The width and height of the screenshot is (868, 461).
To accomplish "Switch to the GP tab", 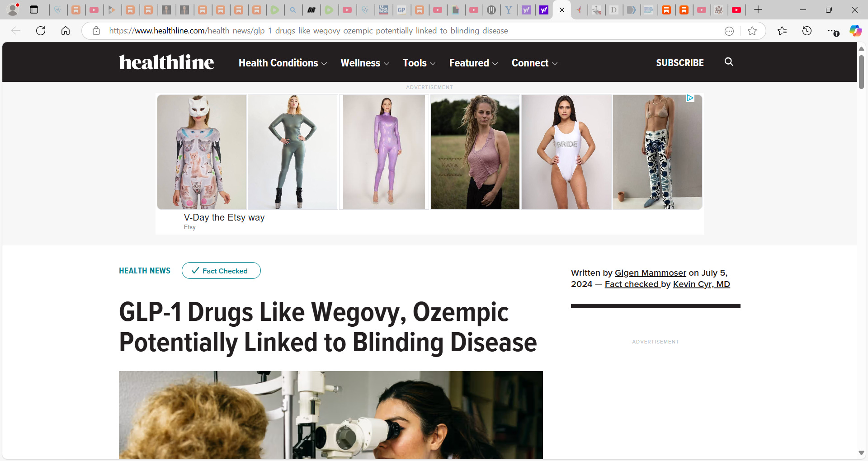I will pos(401,9).
